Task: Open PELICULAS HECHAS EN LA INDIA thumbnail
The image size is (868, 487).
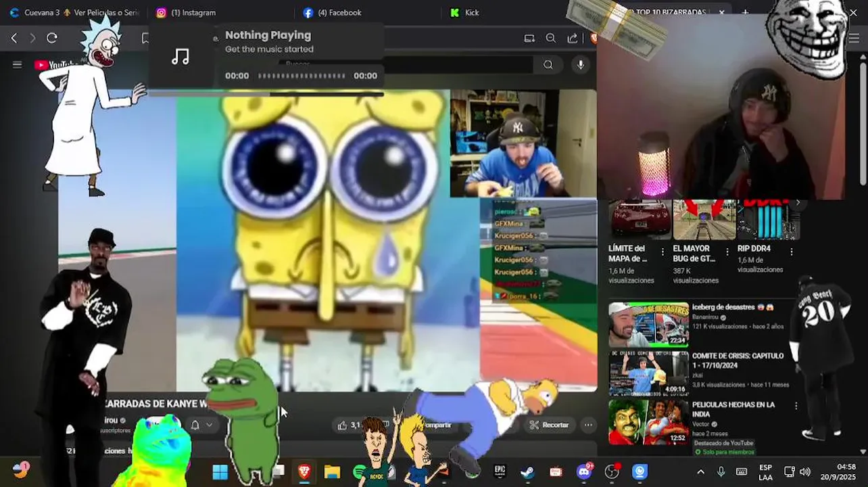Action: coord(648,421)
